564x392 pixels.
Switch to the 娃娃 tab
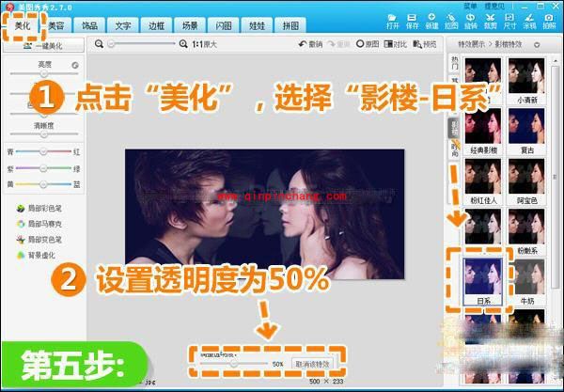(x=257, y=25)
